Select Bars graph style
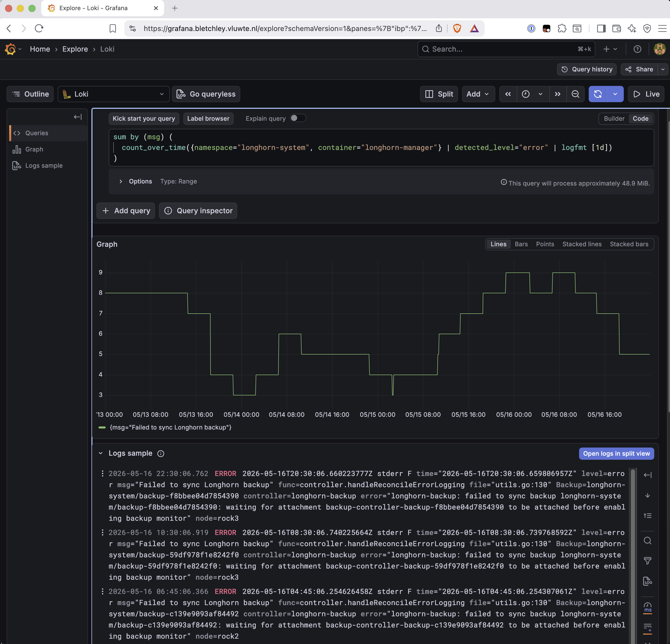The image size is (670, 644). tap(521, 244)
